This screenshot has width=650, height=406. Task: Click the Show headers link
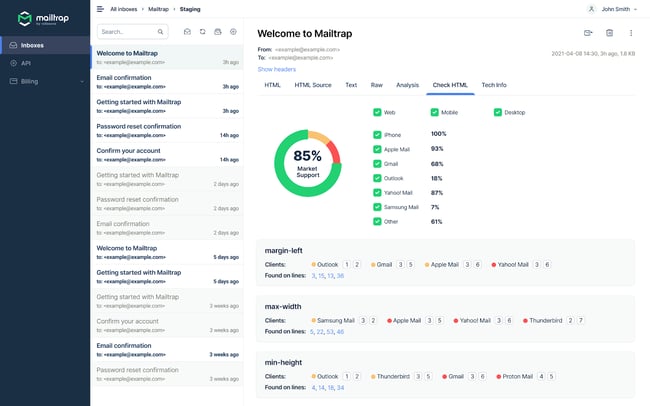(277, 69)
